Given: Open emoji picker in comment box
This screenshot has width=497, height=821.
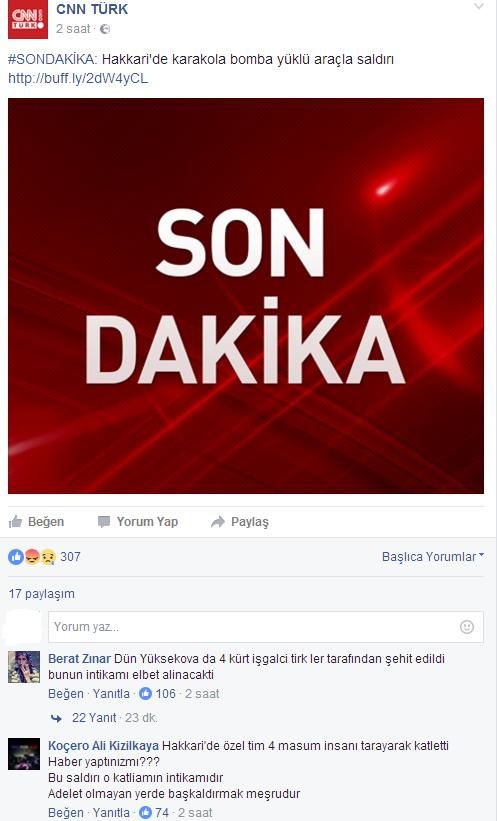Looking at the screenshot, I should point(467,627).
